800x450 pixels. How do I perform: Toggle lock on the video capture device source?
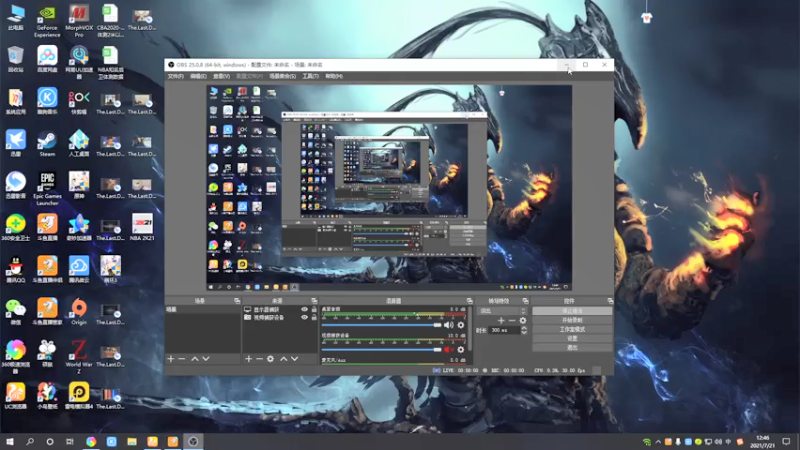314,317
